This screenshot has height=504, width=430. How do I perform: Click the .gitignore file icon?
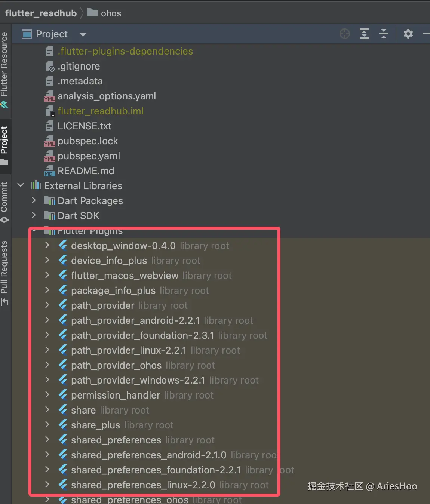click(49, 66)
